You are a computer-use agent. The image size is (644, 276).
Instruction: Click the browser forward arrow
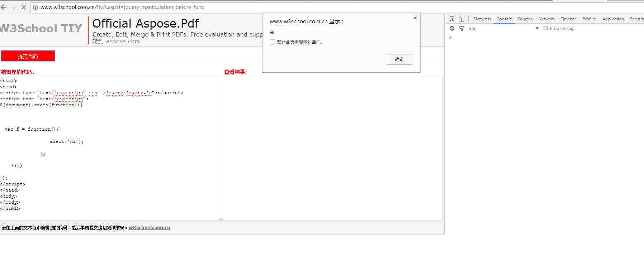14,7
